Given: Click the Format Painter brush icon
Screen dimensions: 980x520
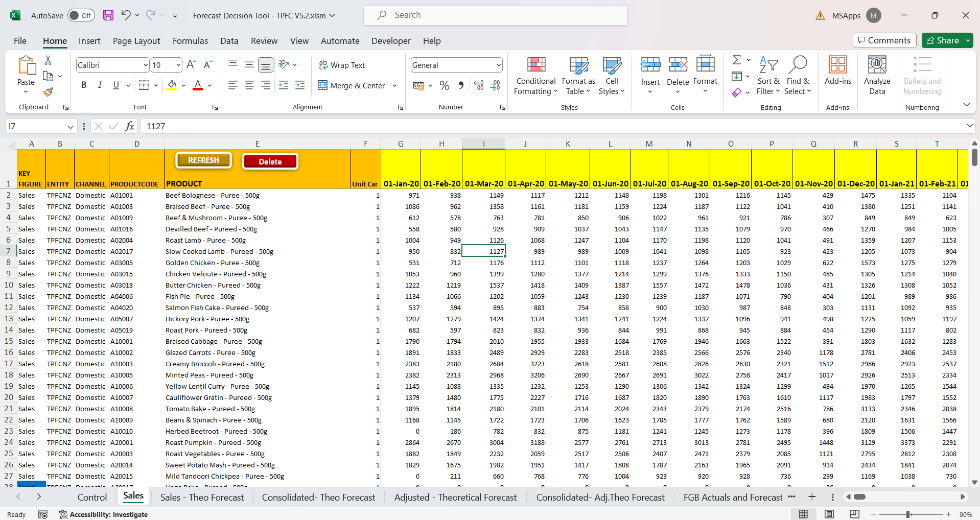Looking at the screenshot, I should click(48, 92).
